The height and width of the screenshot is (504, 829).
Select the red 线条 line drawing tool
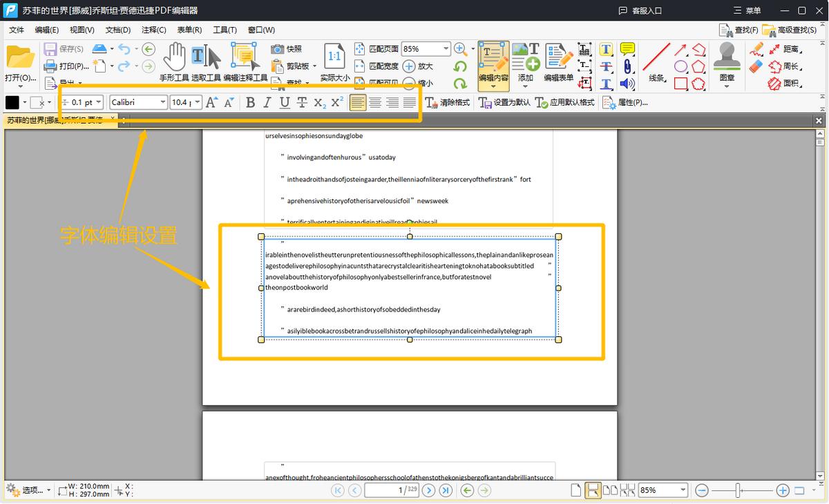[x=656, y=62]
